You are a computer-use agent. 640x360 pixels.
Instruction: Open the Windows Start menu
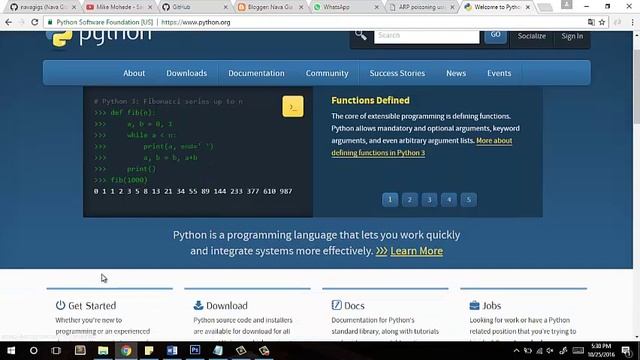(x=11, y=350)
